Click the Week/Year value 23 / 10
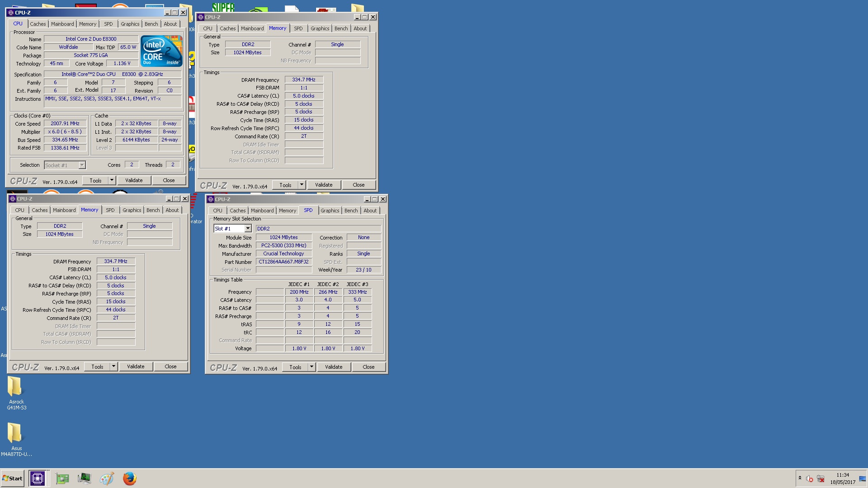 [x=363, y=270]
